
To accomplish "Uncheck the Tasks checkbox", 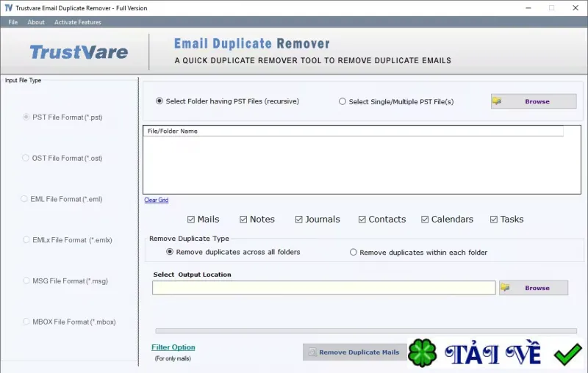I will pyautogui.click(x=507, y=219).
